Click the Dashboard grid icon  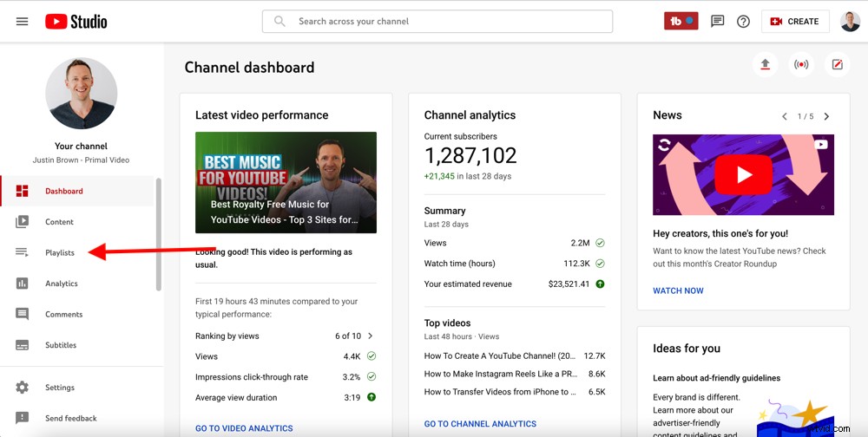tap(23, 192)
